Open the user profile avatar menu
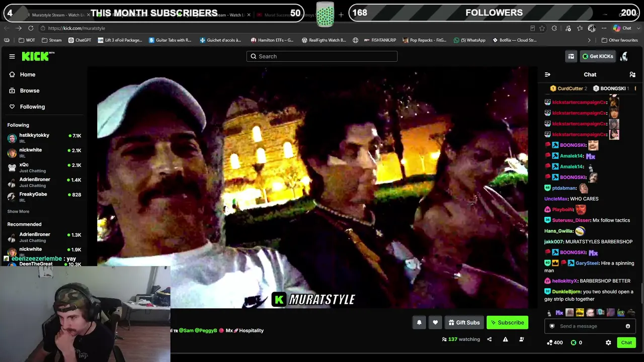The height and width of the screenshot is (362, 644). click(624, 56)
